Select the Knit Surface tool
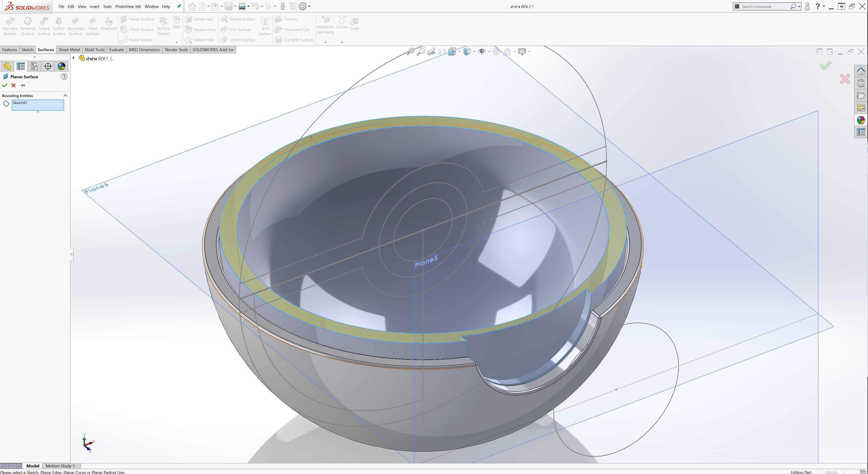The image size is (868, 474). click(x=265, y=26)
